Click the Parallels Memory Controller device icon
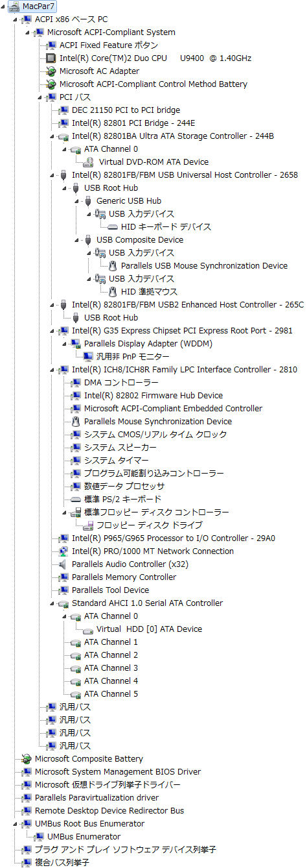This screenshot has height=868, width=307. (x=63, y=577)
